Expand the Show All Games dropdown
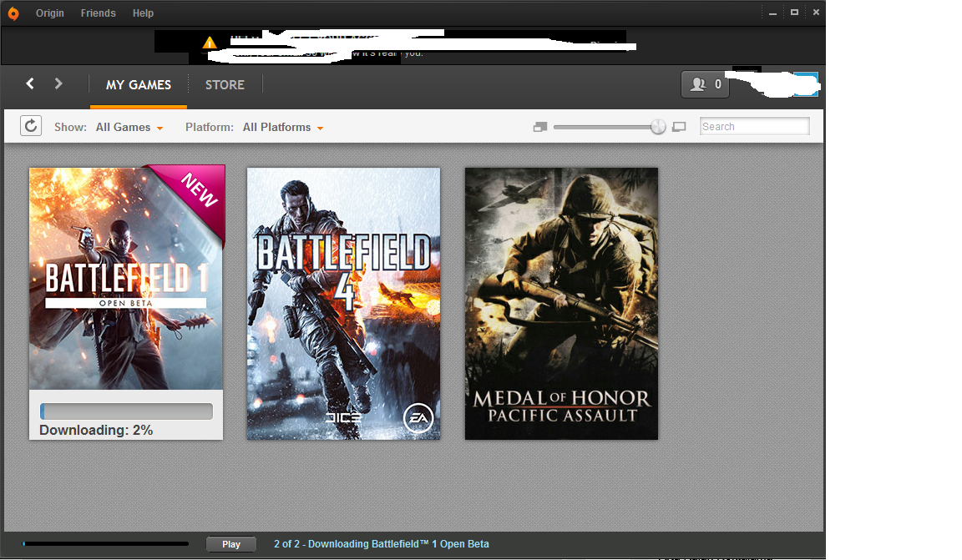Viewport: 962px width, 560px height. (129, 128)
